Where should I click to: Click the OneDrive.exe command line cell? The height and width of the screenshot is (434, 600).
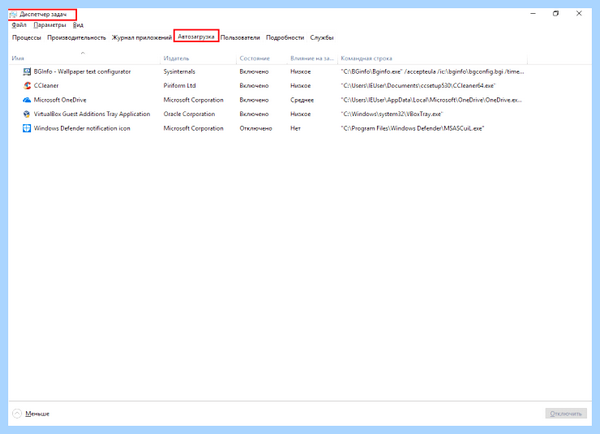pyautogui.click(x=431, y=100)
